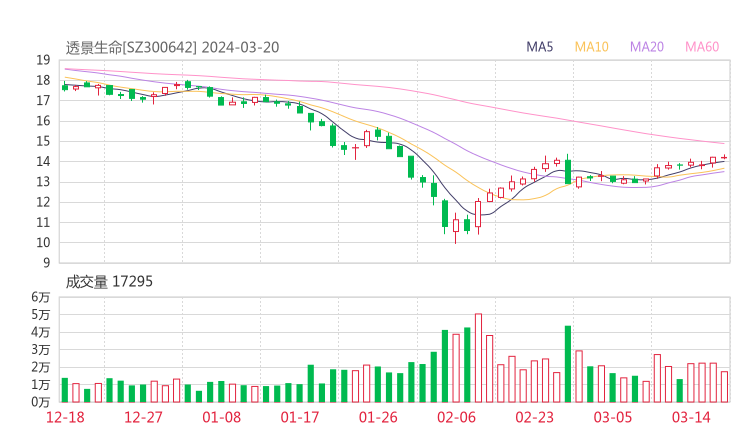This screenshot has height=440, width=740.
Task: Click the 01-26 date axis label
Action: [378, 417]
